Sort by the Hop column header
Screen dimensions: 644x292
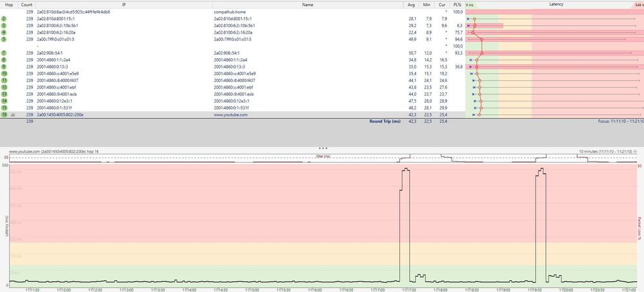click(x=9, y=5)
